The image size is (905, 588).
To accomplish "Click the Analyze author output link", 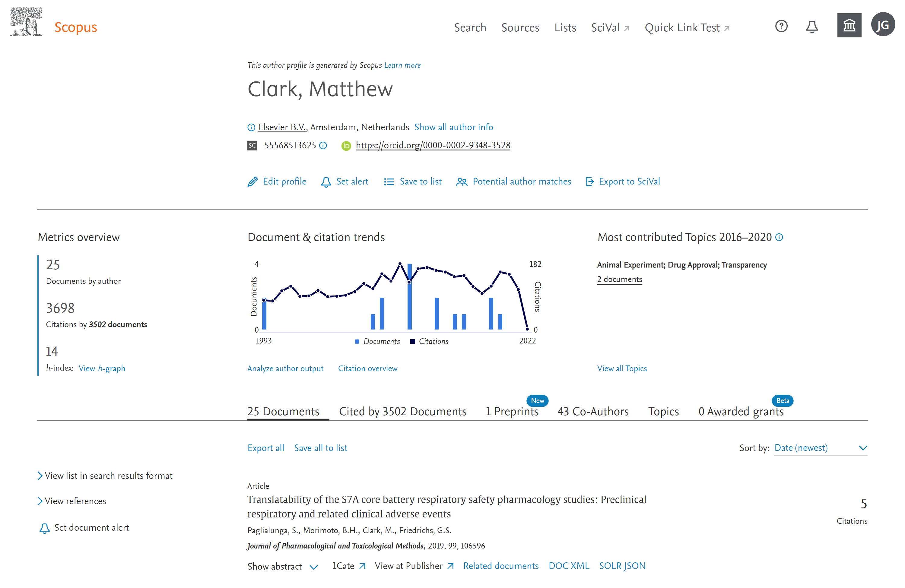I will 286,368.
